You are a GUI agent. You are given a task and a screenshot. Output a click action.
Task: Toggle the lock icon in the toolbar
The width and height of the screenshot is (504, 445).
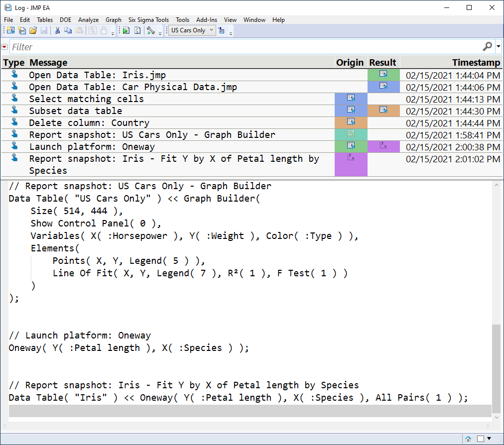[x=103, y=30]
